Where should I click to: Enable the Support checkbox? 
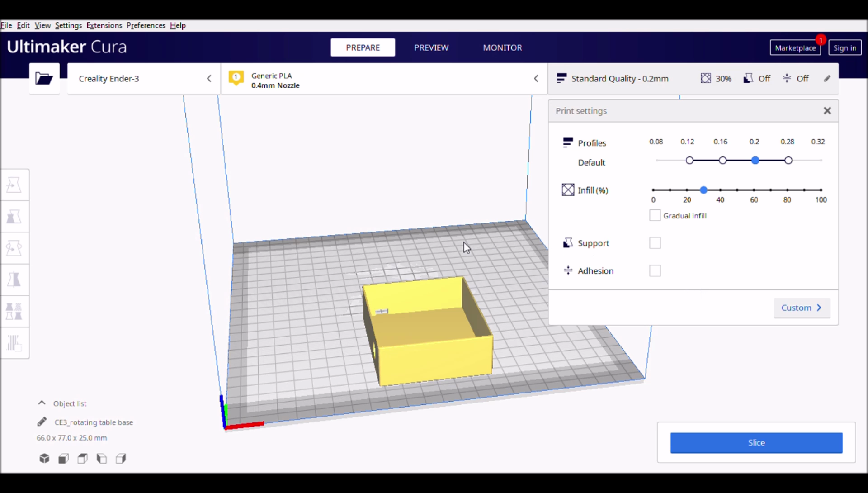click(x=655, y=243)
